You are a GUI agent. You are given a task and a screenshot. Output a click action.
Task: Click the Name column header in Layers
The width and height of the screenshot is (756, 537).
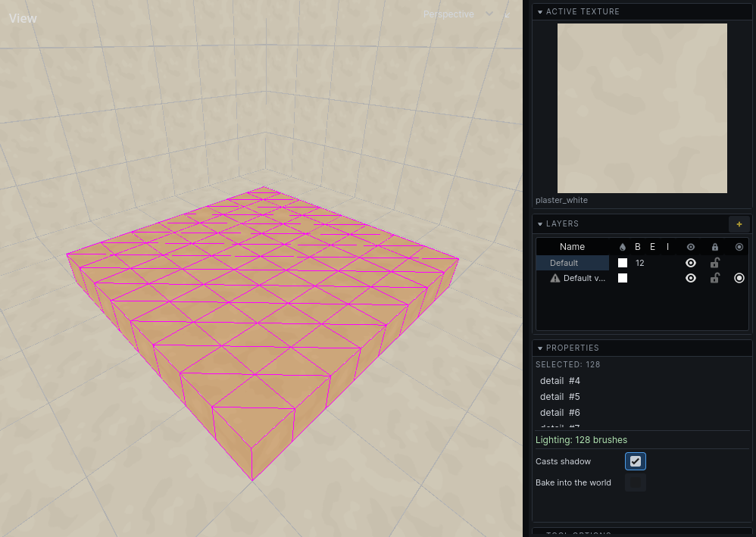573,247
